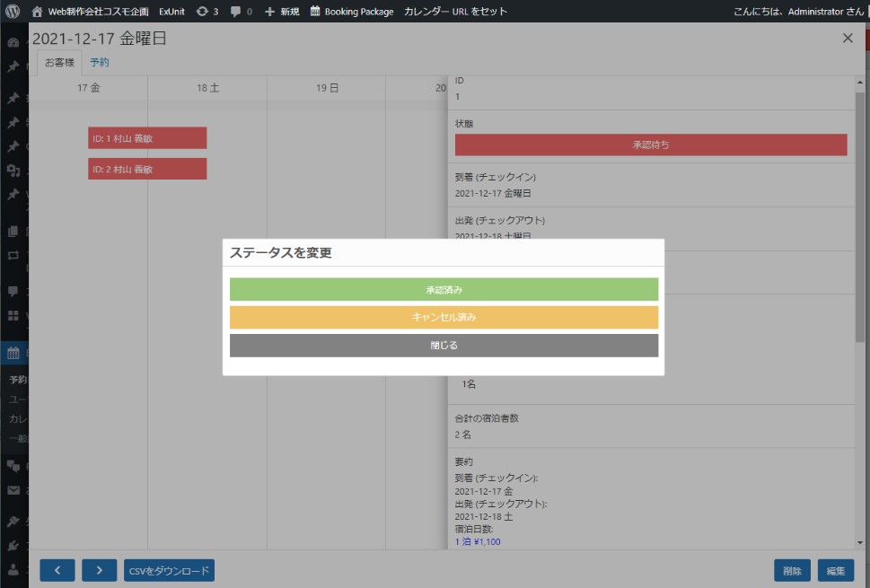Click the WordPress logo icon
The width and height of the screenshot is (870, 588).
13,12
